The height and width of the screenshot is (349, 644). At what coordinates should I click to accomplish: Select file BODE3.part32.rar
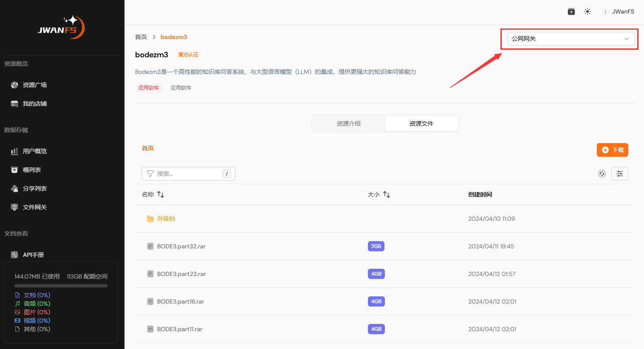coord(181,246)
